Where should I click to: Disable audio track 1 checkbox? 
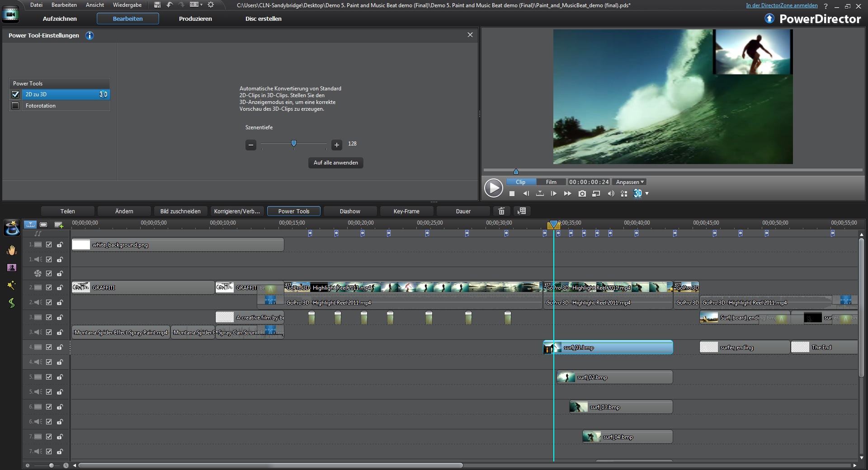click(49, 259)
